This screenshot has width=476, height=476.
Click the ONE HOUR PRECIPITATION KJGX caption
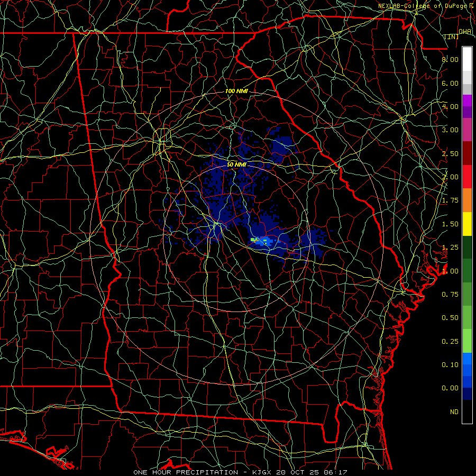pyautogui.click(x=240, y=472)
